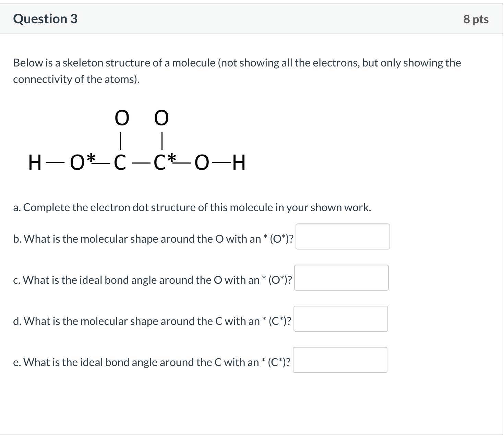Viewport: 504px width, 438px height.
Task: Click the Question 3 heading
Action: (45, 19)
